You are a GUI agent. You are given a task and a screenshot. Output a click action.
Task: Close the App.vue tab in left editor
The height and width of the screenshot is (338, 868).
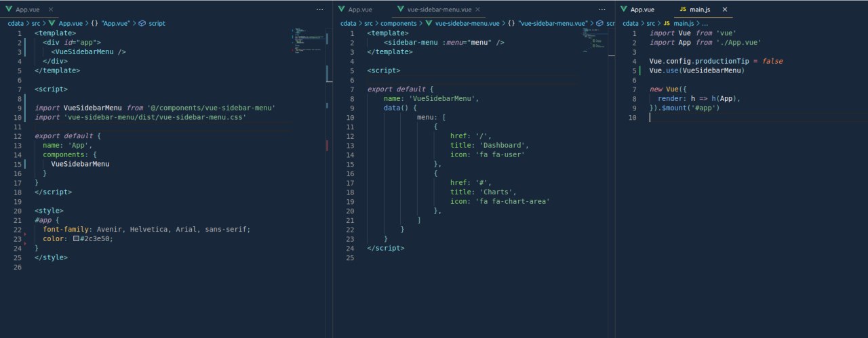[x=52, y=9]
